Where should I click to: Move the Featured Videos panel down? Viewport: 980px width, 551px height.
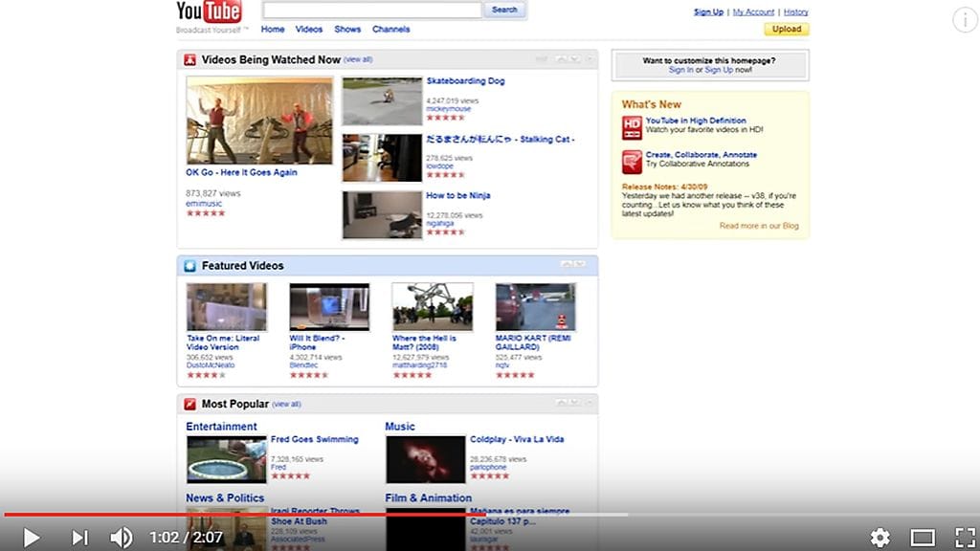[x=576, y=265]
